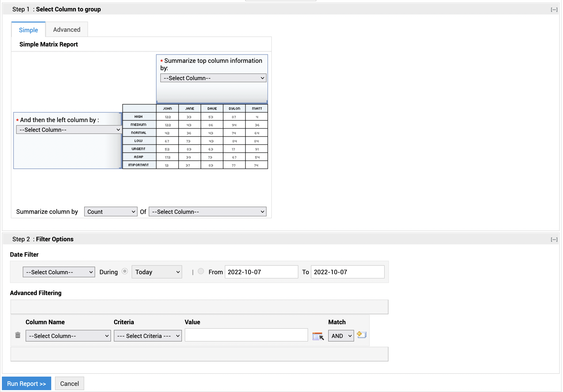Open the AND match dropdown
This screenshot has width=563, height=392.
(x=341, y=336)
